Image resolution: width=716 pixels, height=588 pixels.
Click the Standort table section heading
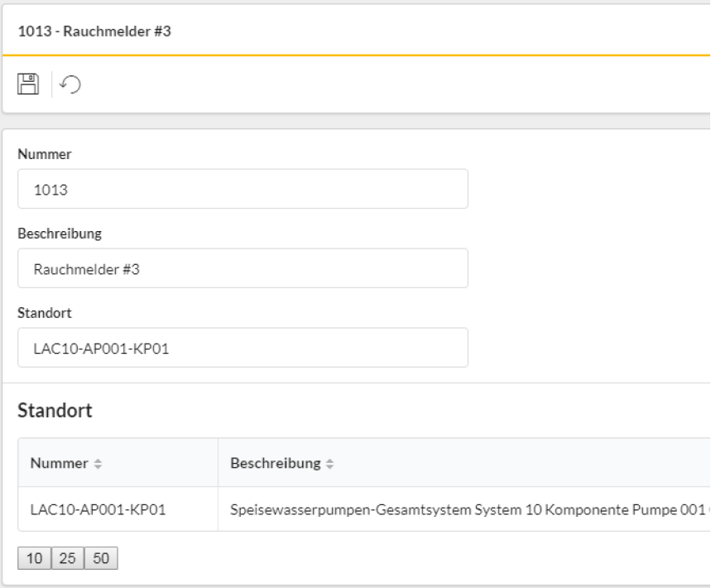click(55, 410)
